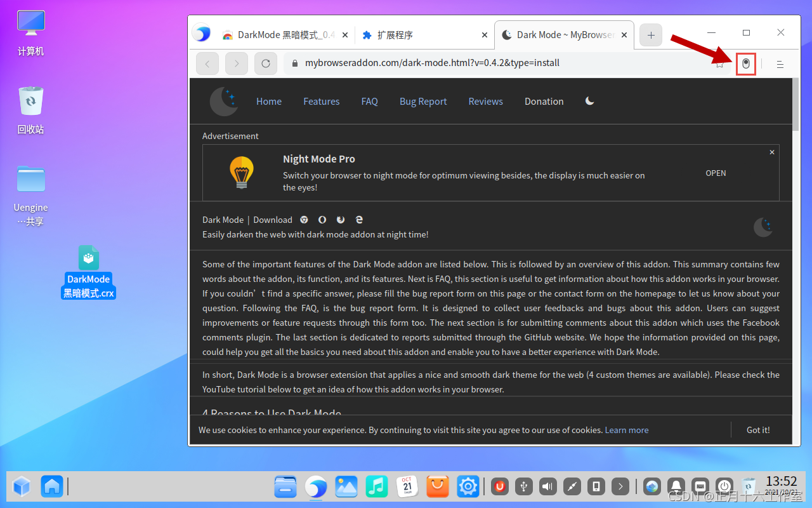Bookmark this page with the star icon

point(720,63)
